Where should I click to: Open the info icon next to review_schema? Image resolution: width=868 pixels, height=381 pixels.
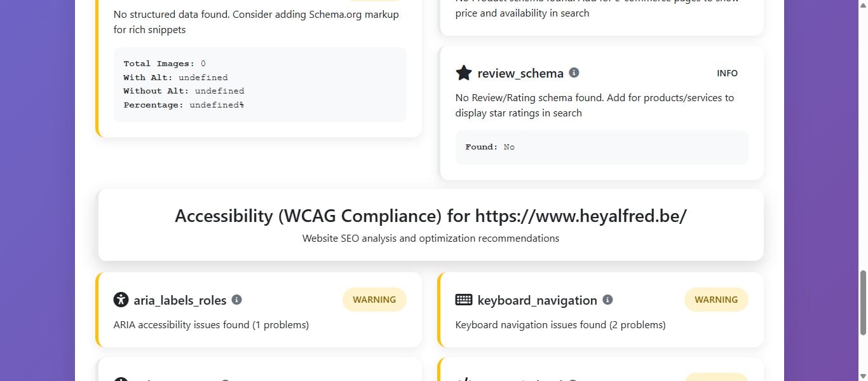[x=574, y=73]
